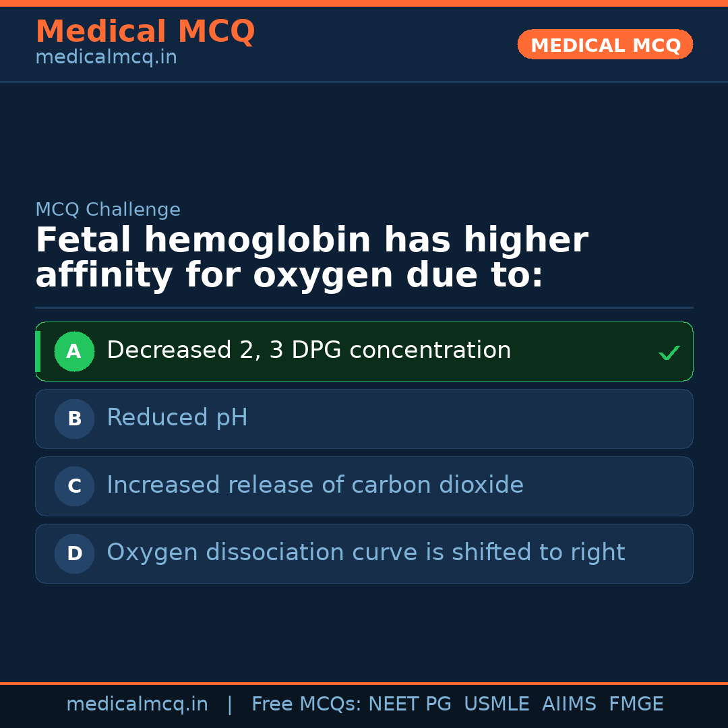Image resolution: width=728 pixels, height=728 pixels.
Task: Select answer text 'Decreased 2, 3 DPG concentration'
Action: (309, 351)
